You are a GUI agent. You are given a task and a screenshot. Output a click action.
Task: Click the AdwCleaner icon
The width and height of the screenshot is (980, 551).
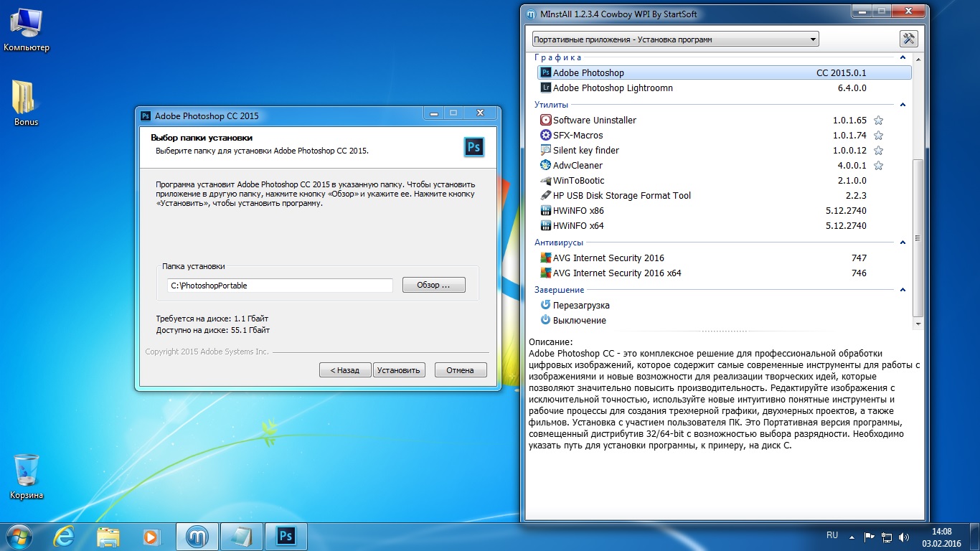(546, 165)
